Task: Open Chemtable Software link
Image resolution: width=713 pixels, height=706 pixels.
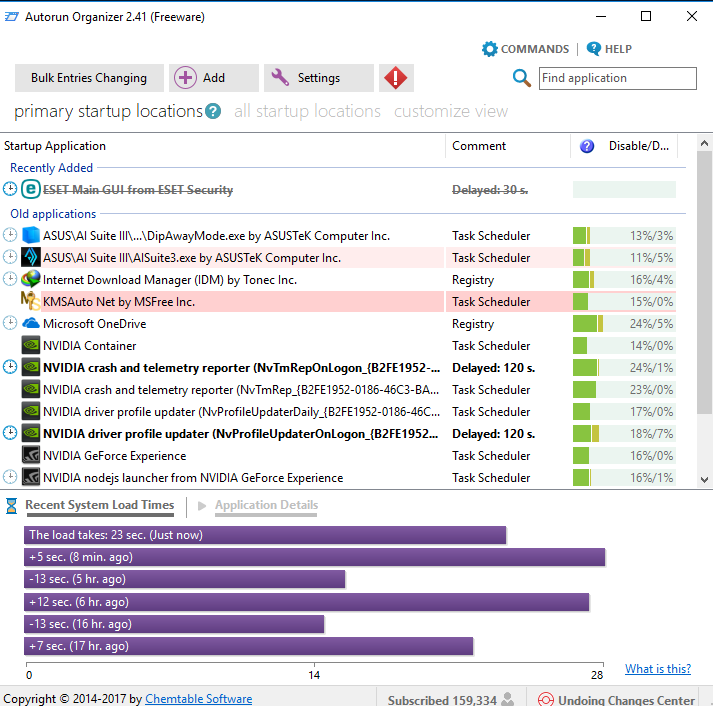Action: [x=198, y=699]
